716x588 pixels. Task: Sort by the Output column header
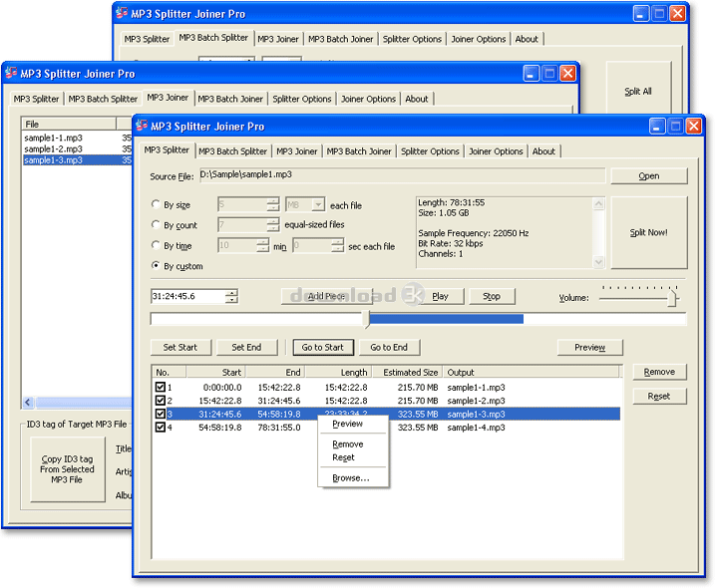(532, 372)
